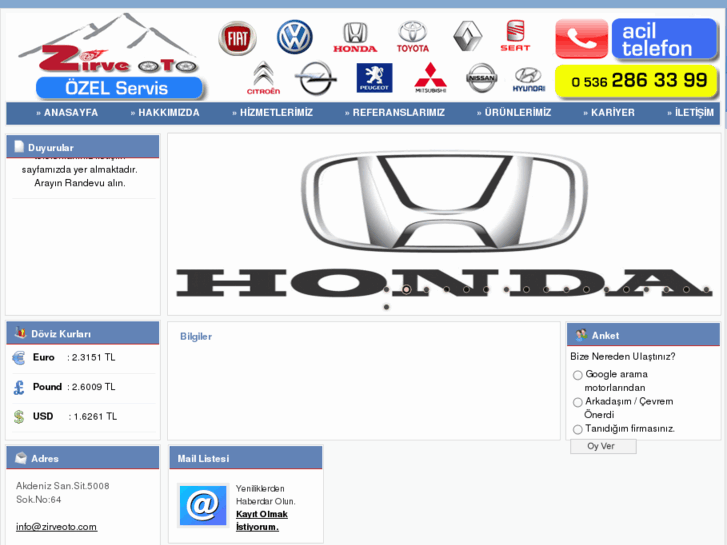
Task: Select 'Tanıdığım firmasınız' poll option
Action: [577, 430]
